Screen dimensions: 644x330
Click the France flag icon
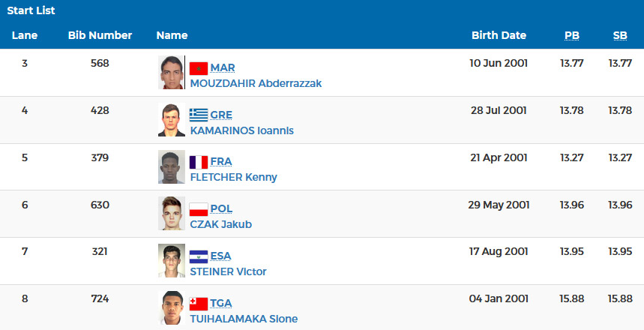[199, 162]
